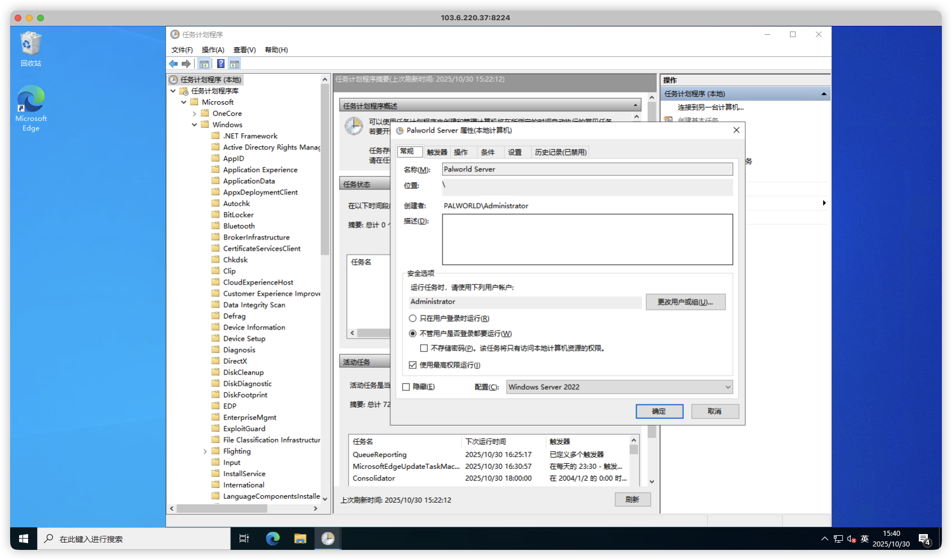The height and width of the screenshot is (560, 952).
Task: Click the show/hide action pane icon
Action: coord(234,64)
